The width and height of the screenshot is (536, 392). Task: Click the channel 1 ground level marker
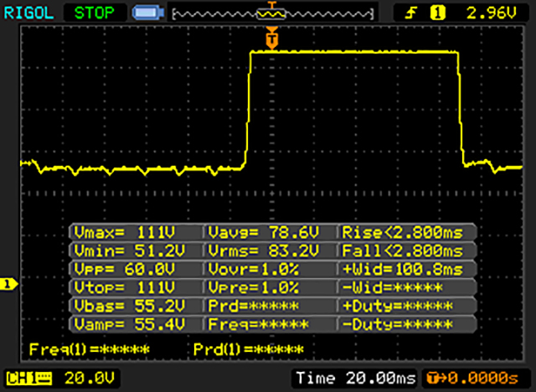(x=8, y=284)
